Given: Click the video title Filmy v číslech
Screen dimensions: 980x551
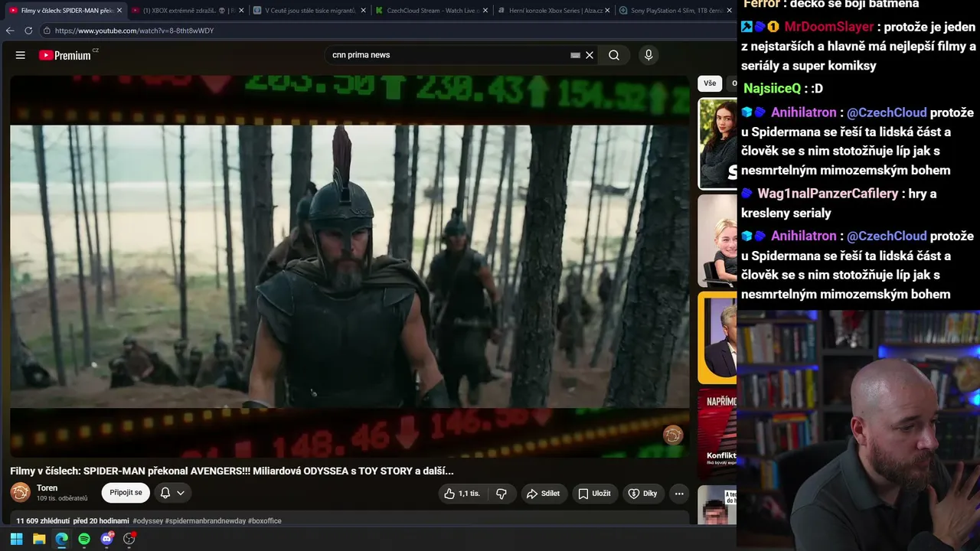Looking at the screenshot, I should [x=232, y=471].
